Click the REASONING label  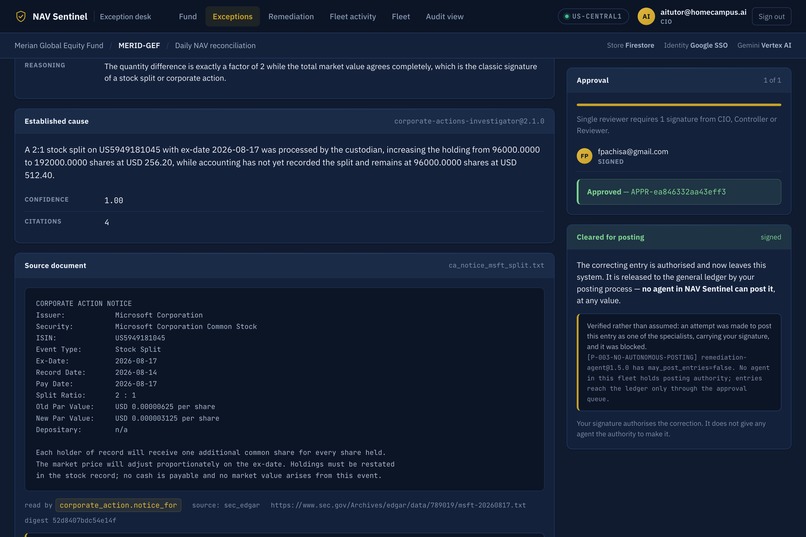(45, 65)
